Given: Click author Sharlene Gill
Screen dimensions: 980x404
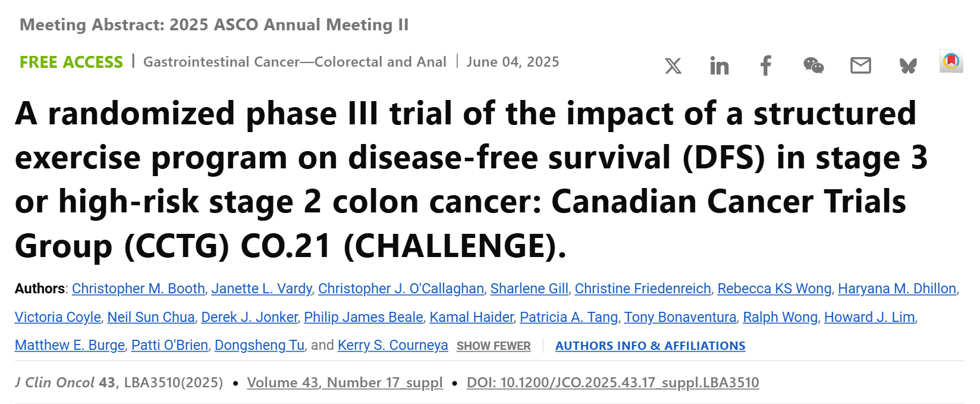Looking at the screenshot, I should point(529,289).
